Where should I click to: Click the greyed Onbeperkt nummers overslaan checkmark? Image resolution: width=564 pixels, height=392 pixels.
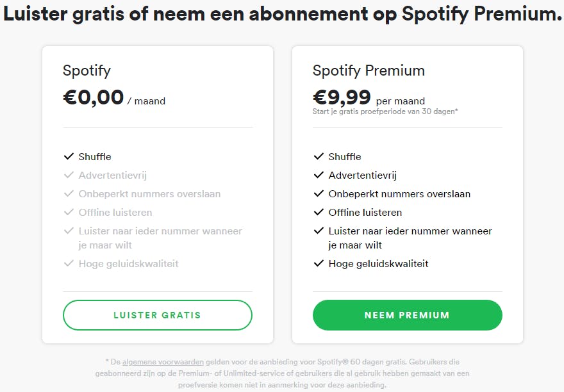coord(69,194)
